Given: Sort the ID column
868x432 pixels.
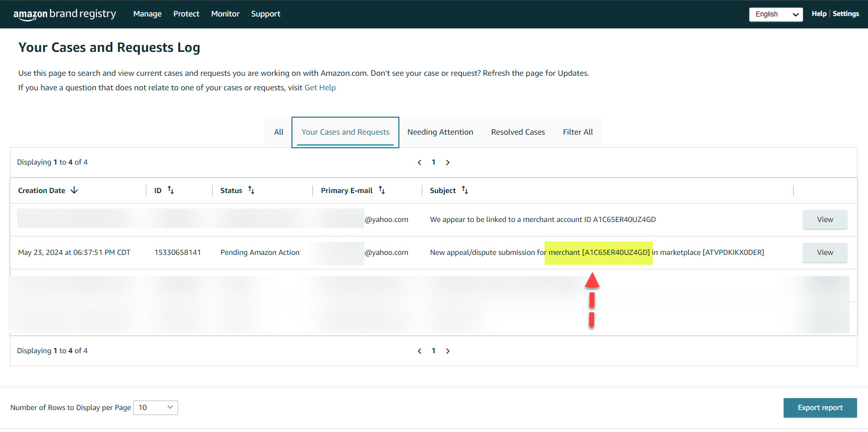Looking at the screenshot, I should point(171,190).
